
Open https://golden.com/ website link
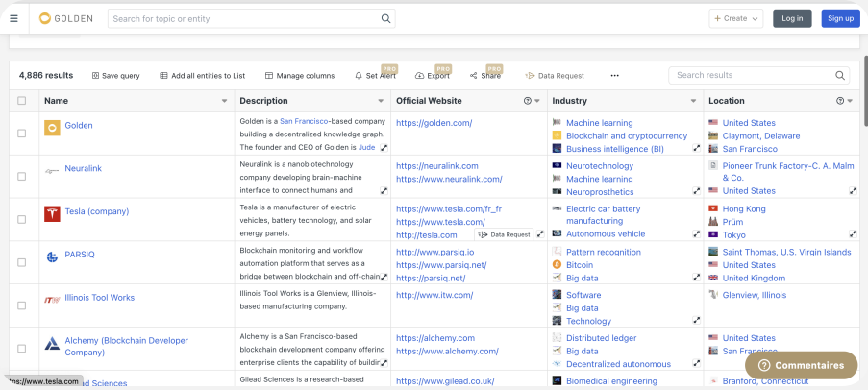[x=434, y=123]
